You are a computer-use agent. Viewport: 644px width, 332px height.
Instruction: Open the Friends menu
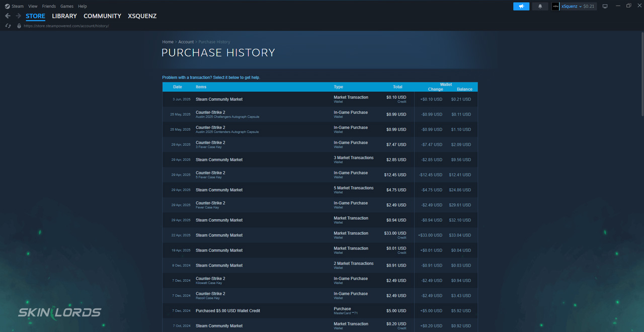coord(49,6)
